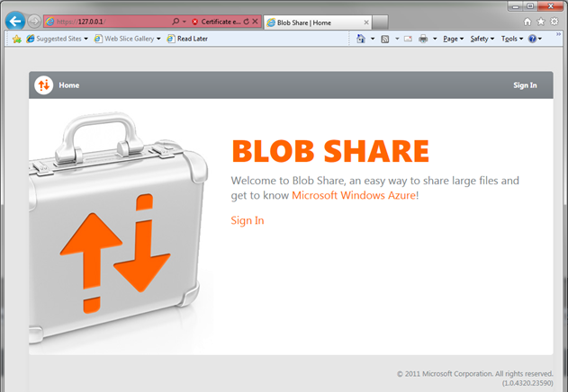Click the browser Back arrow button
The height and width of the screenshot is (392, 568).
tap(15, 22)
